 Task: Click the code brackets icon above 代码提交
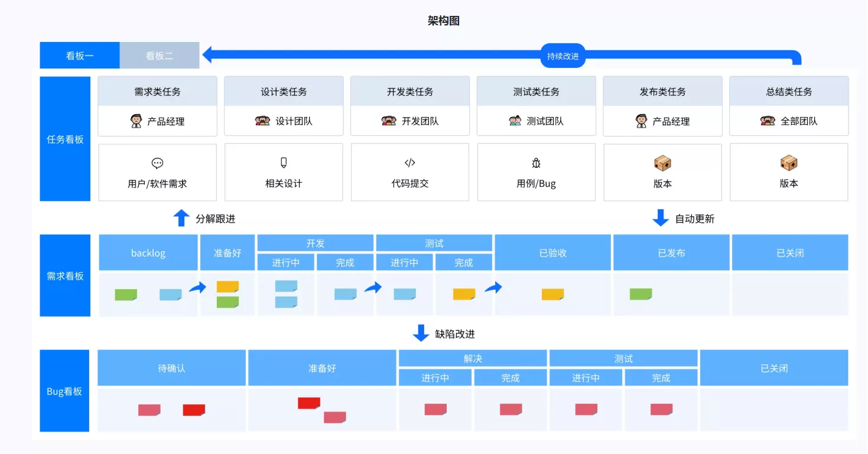click(x=410, y=163)
